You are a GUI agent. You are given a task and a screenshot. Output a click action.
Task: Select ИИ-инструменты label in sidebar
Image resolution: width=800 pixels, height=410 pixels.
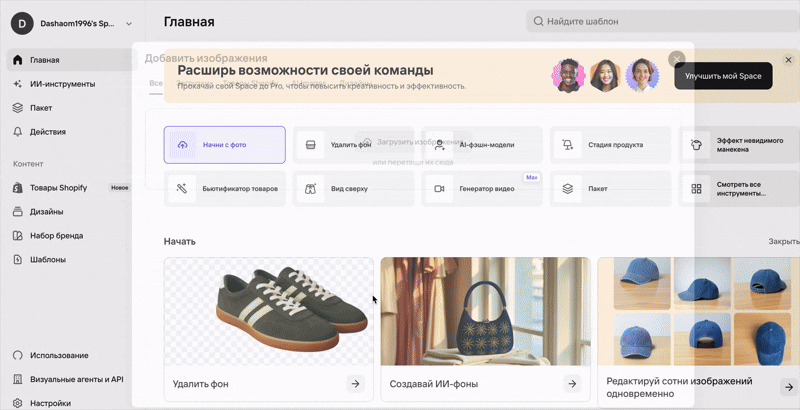(x=62, y=84)
